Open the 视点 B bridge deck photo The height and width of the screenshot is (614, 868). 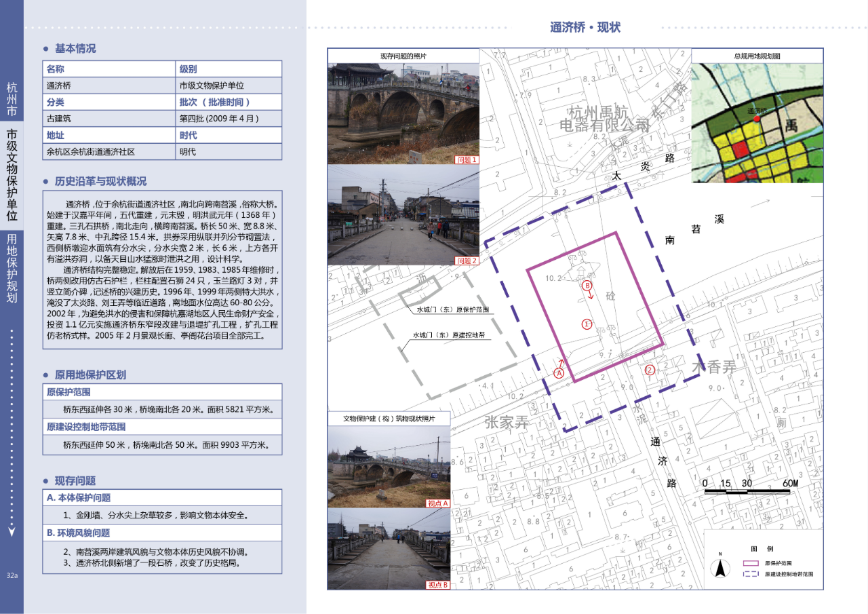tap(389, 549)
